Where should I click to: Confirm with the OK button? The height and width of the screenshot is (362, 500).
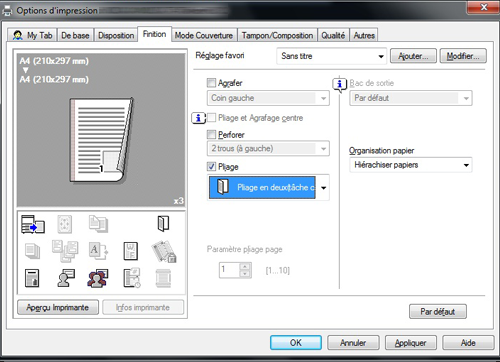(296, 342)
